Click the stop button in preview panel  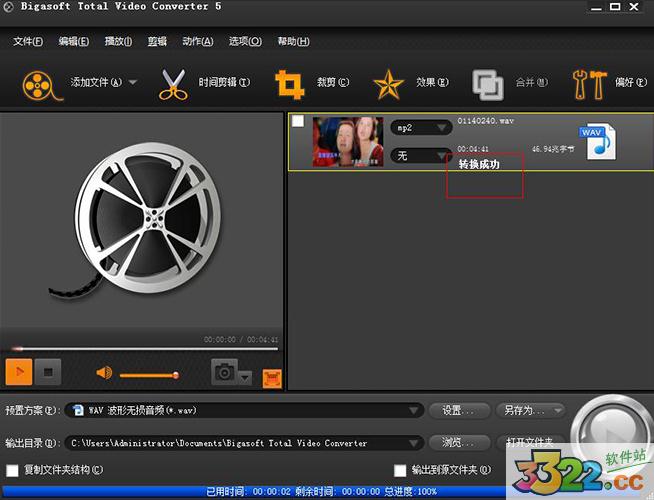48,372
